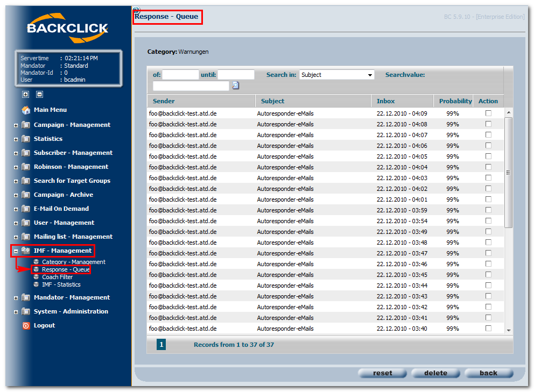
Task: Click the scrollbar up arrow of the table
Action: click(x=509, y=112)
